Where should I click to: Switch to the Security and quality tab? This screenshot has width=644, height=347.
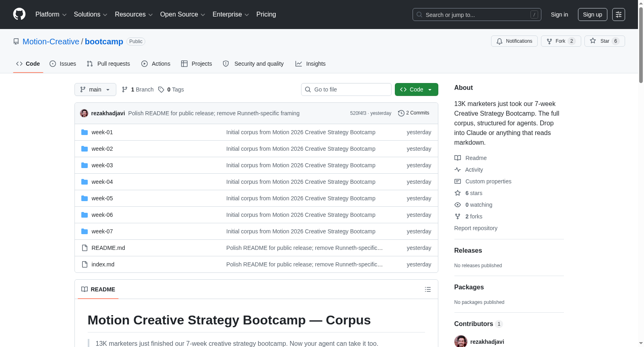[x=253, y=64]
